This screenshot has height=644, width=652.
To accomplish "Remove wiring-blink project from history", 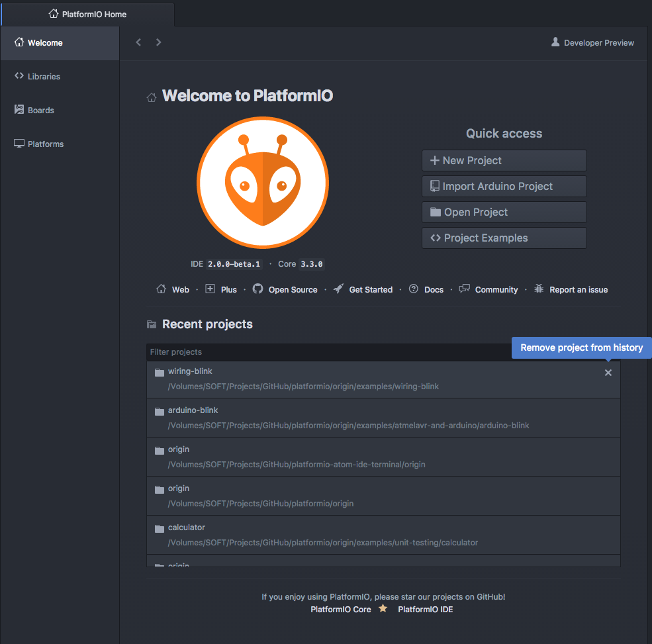I will [x=608, y=373].
